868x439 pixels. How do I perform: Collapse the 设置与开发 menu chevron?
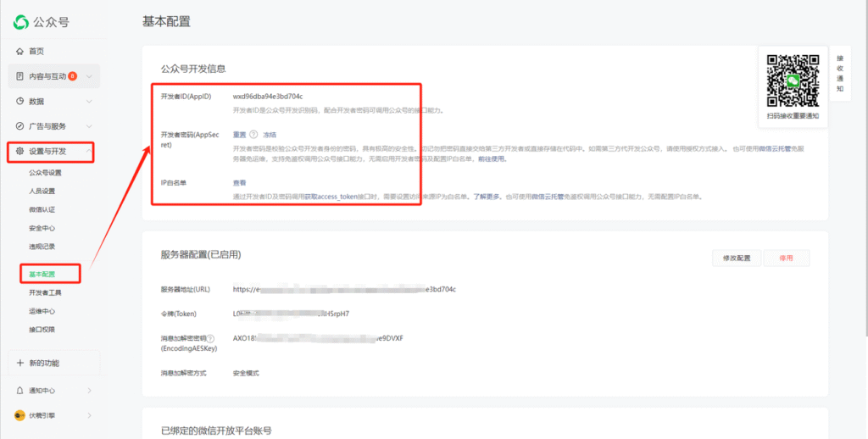tap(88, 151)
